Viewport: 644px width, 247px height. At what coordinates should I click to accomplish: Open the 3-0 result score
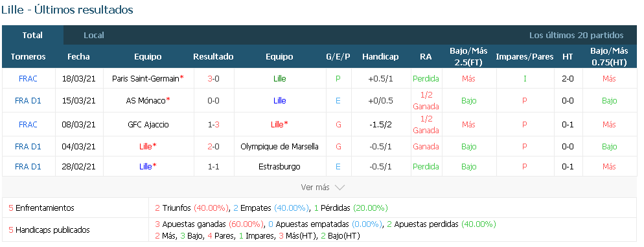(x=213, y=79)
